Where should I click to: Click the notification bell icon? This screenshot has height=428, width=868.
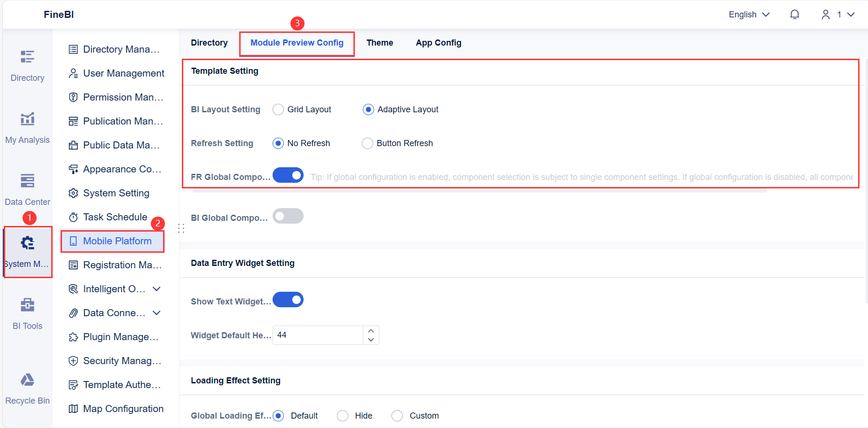794,14
